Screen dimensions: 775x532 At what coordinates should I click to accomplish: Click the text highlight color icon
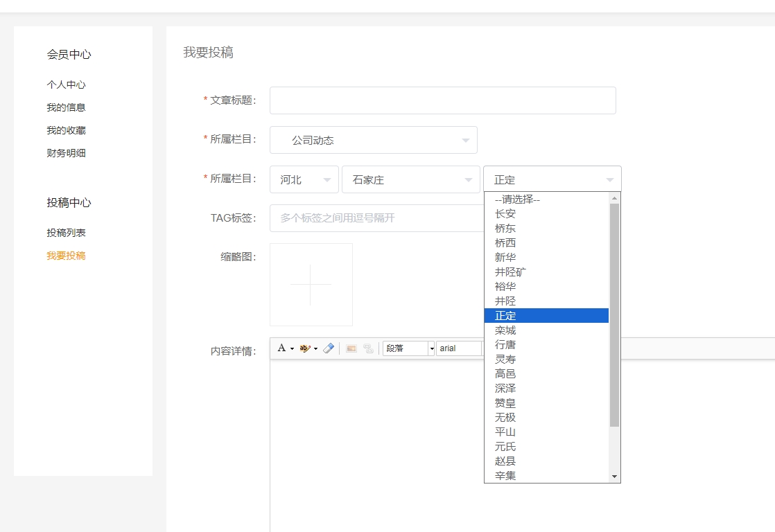coord(305,348)
